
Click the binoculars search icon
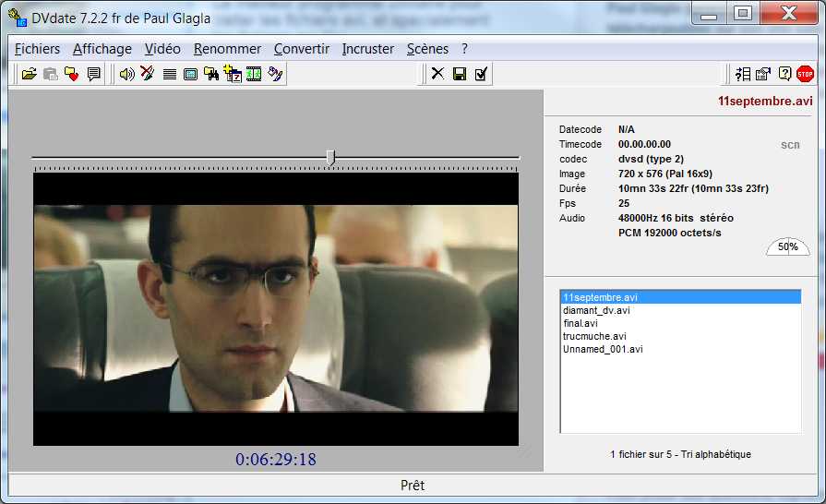pos(211,74)
